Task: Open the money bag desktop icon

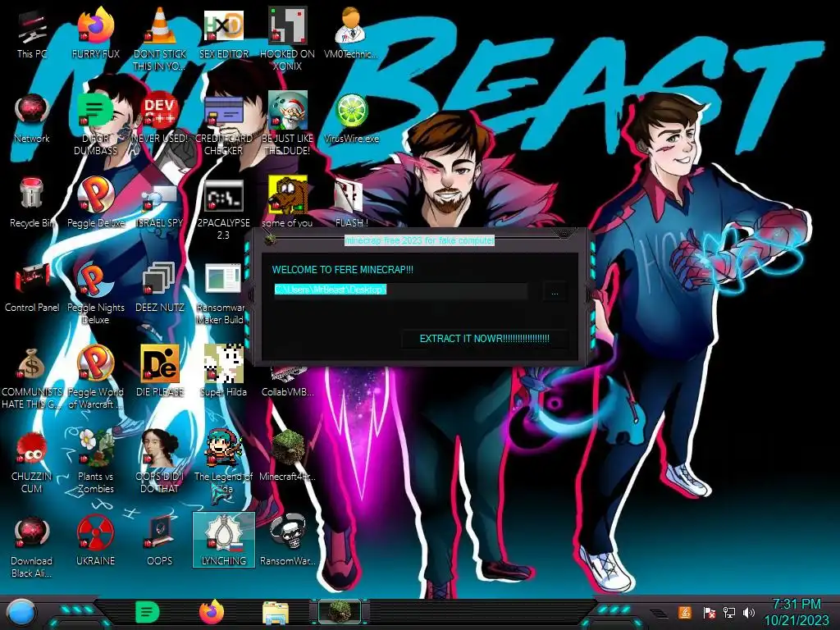Action: click(x=32, y=378)
